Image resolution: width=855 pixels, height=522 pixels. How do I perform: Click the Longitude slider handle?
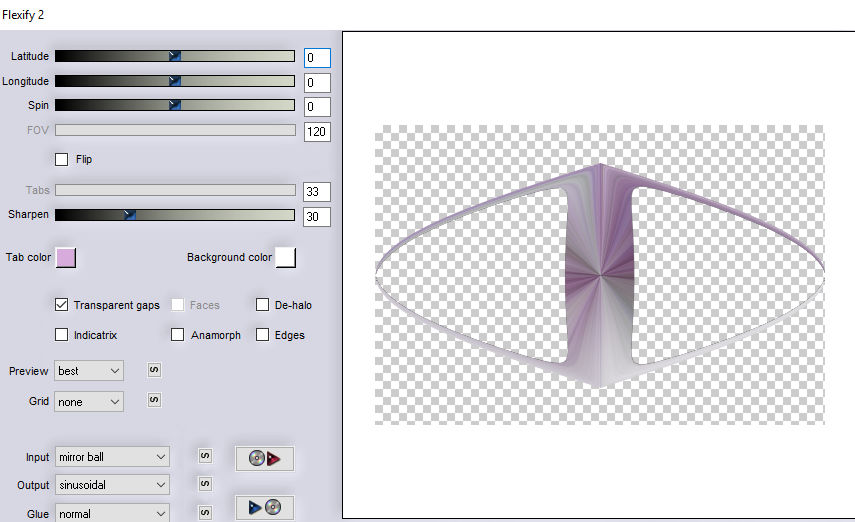(174, 81)
